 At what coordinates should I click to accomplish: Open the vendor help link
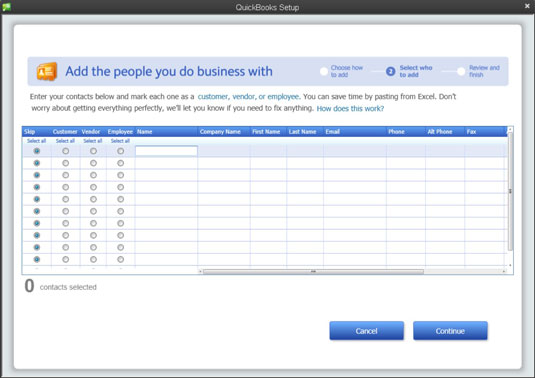pos(244,97)
